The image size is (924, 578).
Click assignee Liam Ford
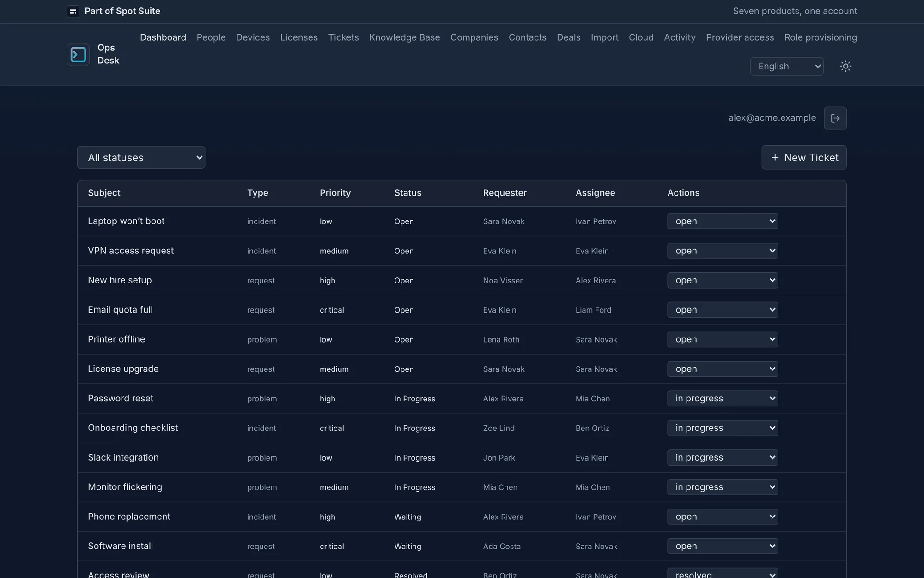[593, 310]
